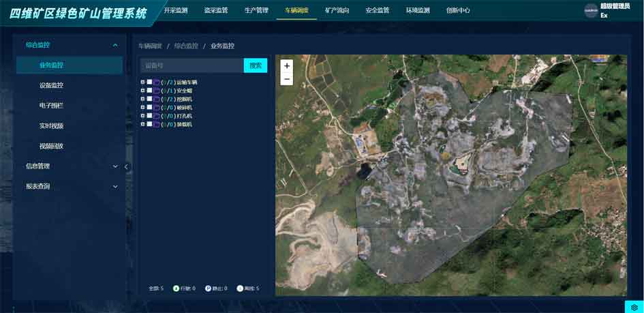Viewport: 644px width, 313px height.
Task: Open the 环境监测 top menu
Action: coord(418,10)
